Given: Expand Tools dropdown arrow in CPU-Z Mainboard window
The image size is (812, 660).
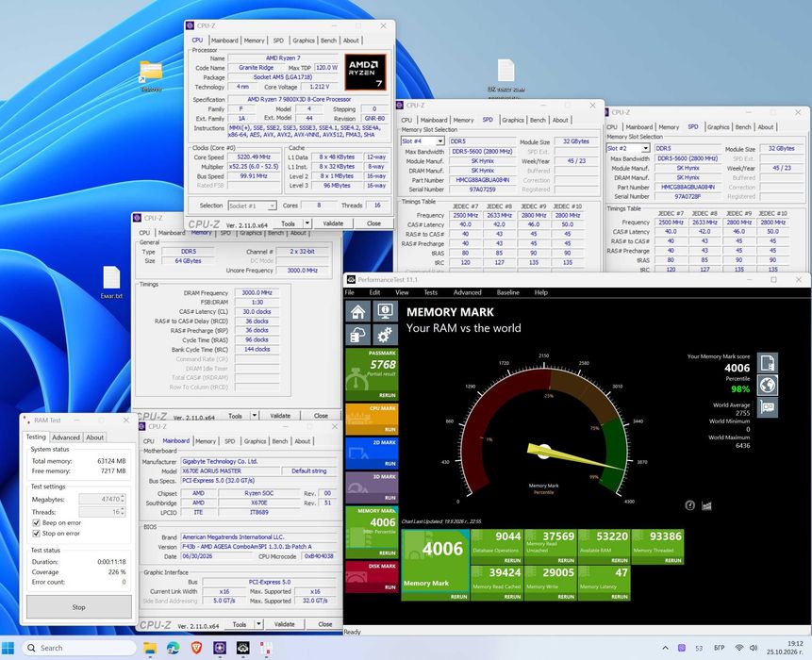Looking at the screenshot, I should pos(258,624).
